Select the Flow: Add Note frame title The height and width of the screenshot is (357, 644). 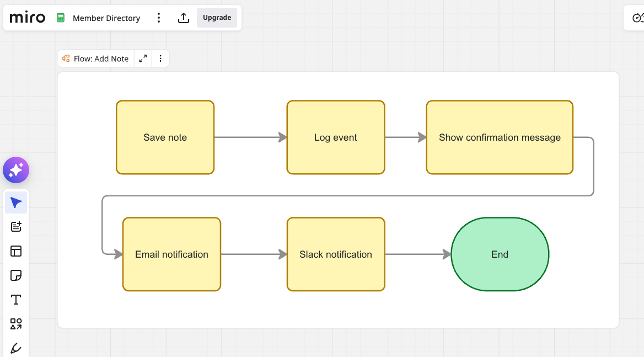click(101, 58)
